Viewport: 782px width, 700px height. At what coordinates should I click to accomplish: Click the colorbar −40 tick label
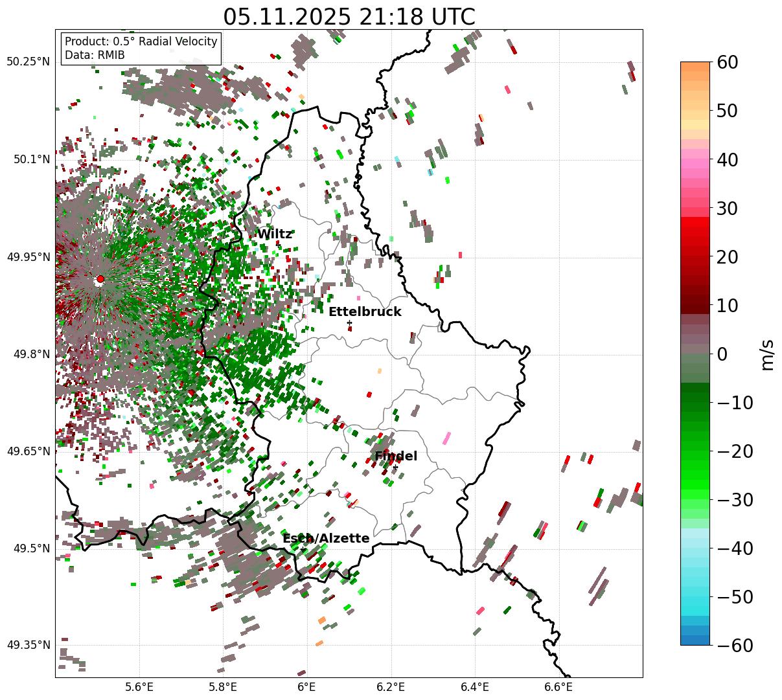[735, 548]
